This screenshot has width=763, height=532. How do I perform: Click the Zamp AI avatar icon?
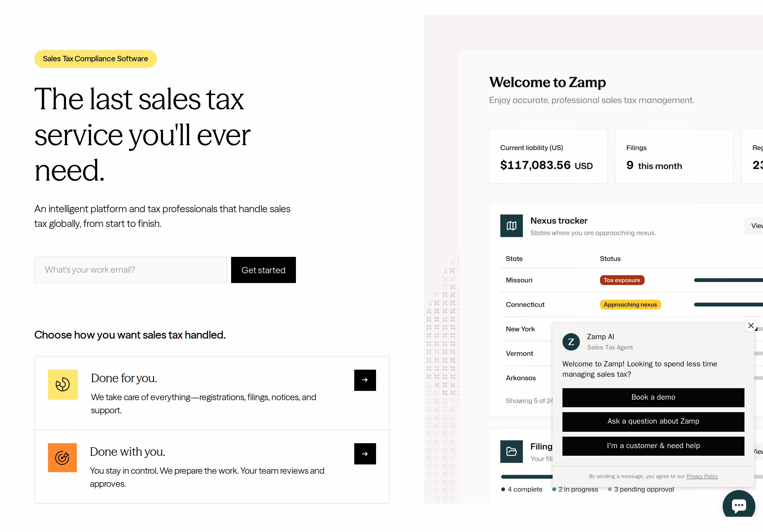(571, 342)
